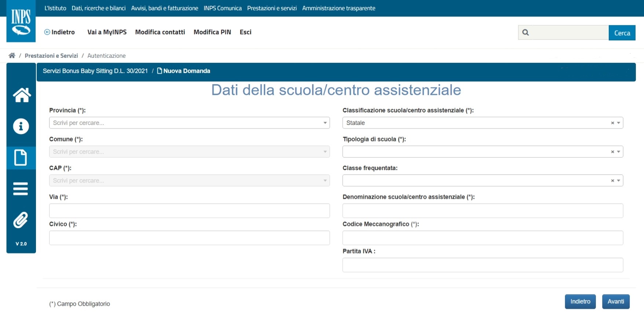The width and height of the screenshot is (644, 329).
Task: Open Prestazioni e Servizi breadcrumb link
Action: point(51,55)
